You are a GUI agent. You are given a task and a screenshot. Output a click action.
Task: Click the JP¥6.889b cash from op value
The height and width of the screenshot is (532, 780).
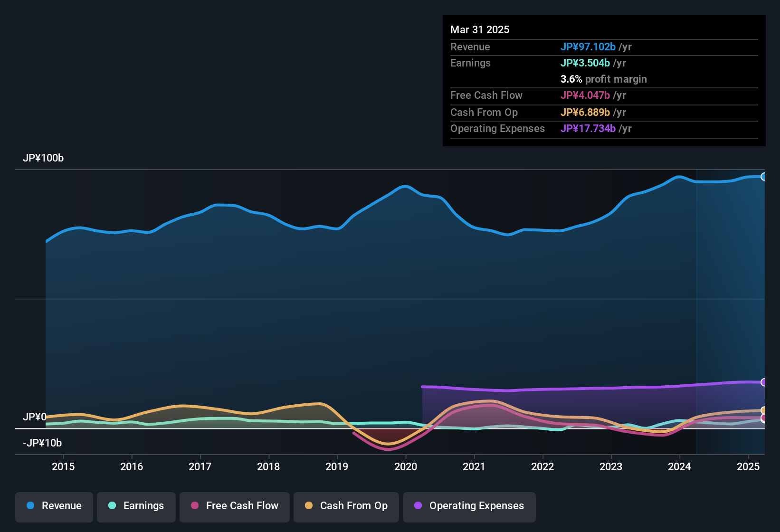(x=585, y=112)
